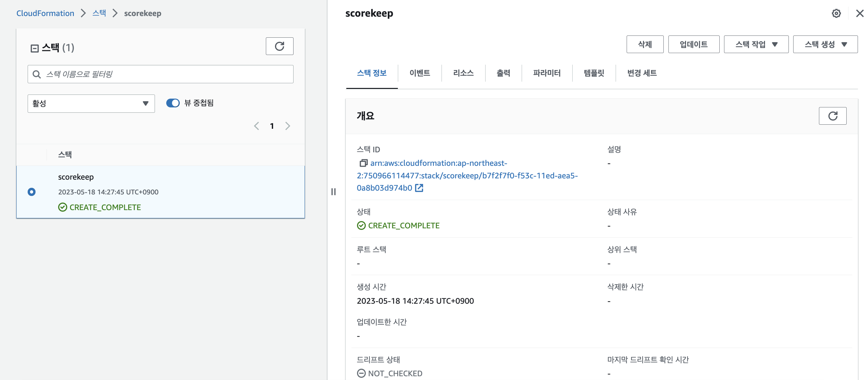868x380 pixels.
Task: Click in the stack name filter field
Action: click(160, 74)
